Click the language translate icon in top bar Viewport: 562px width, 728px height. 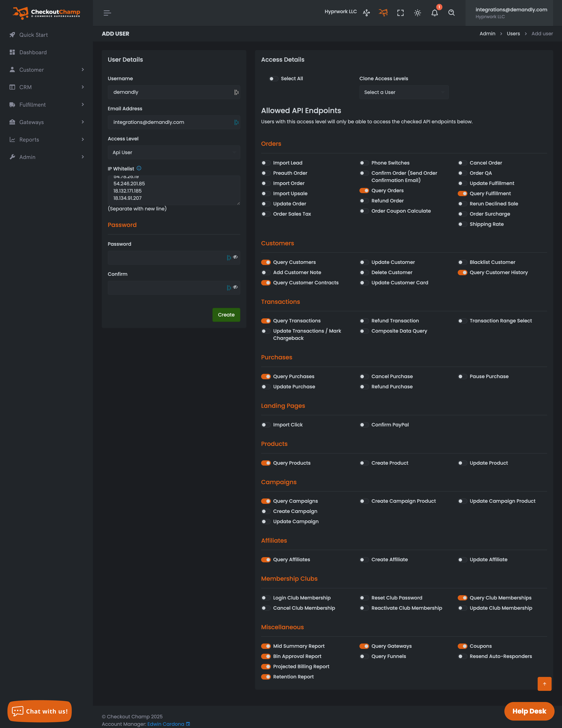366,12
